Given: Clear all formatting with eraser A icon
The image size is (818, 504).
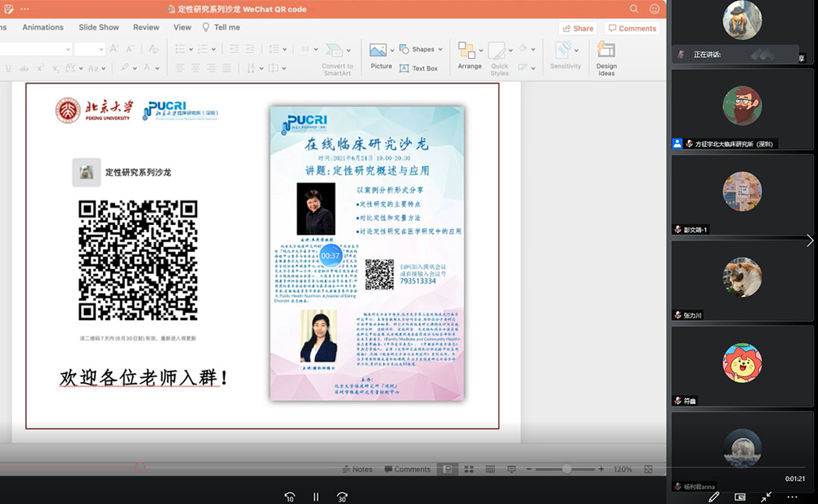Looking at the screenshot, I should [x=154, y=49].
